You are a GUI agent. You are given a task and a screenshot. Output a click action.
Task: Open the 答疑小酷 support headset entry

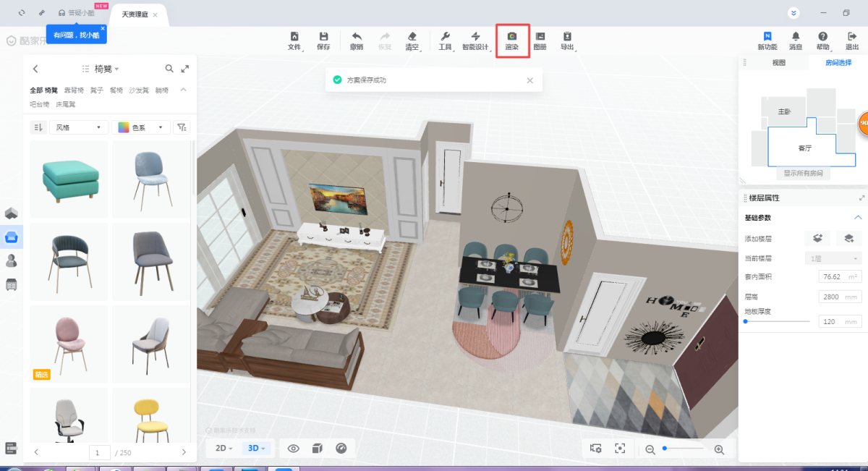(77, 13)
